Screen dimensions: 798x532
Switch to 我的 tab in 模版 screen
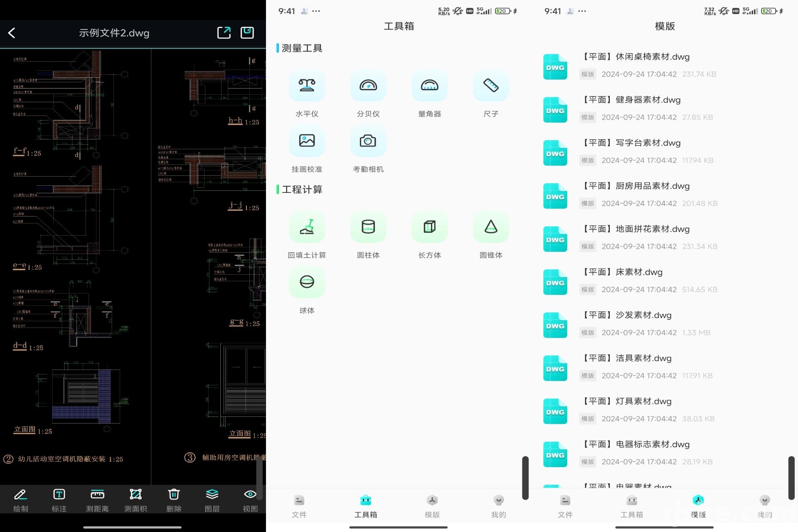pos(765,506)
